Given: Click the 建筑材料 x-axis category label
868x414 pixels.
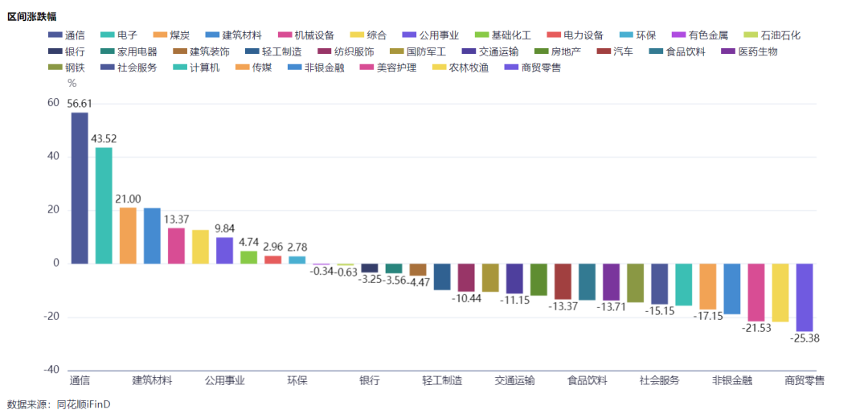Looking at the screenshot, I should coord(152,381).
